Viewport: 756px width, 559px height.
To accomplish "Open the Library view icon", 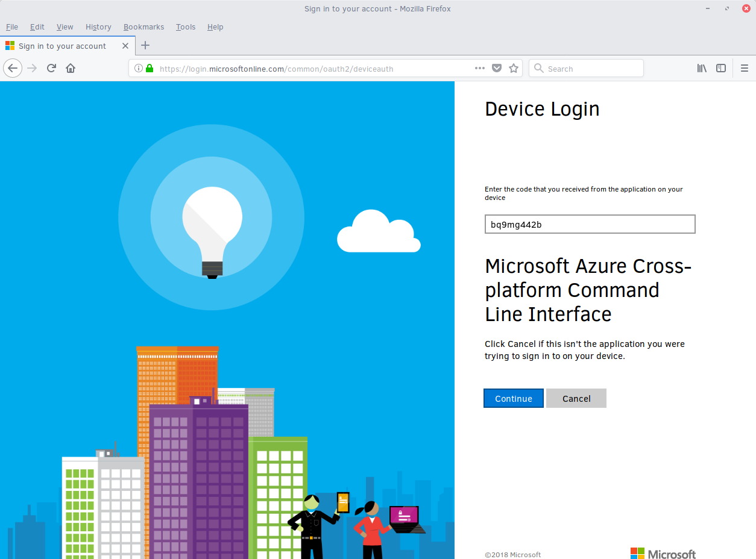I will click(x=702, y=68).
